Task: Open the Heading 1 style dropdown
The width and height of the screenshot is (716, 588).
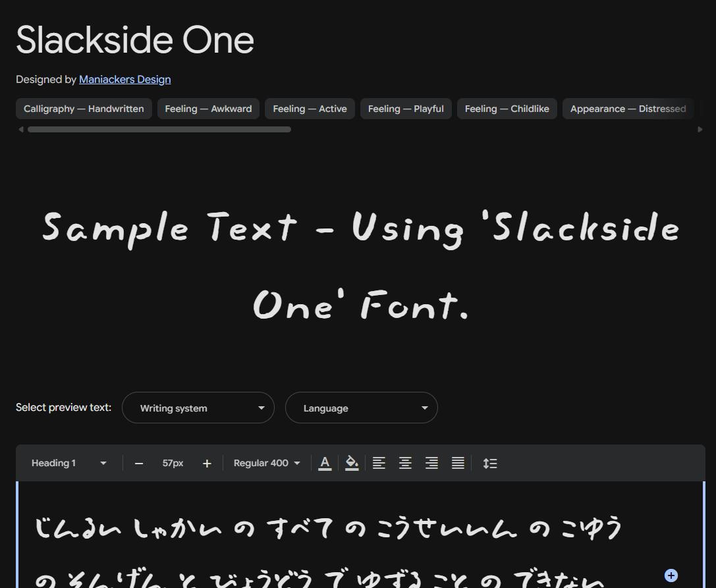Action: tap(69, 464)
